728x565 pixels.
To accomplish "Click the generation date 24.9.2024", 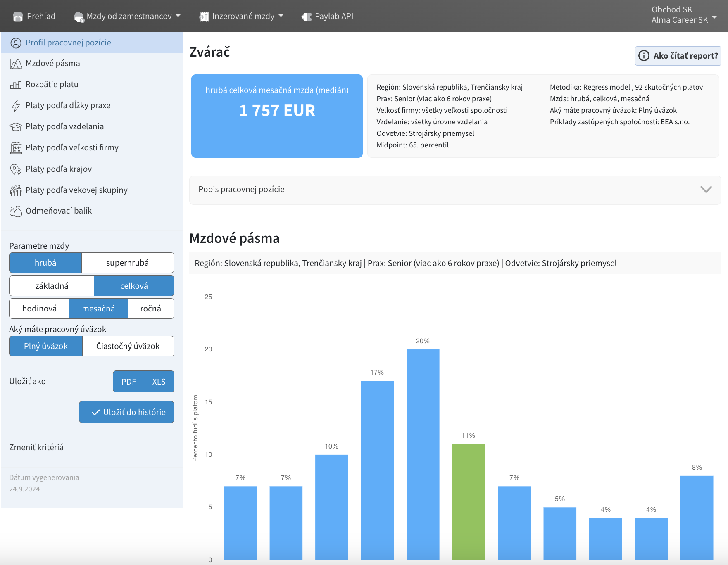I will click(24, 489).
